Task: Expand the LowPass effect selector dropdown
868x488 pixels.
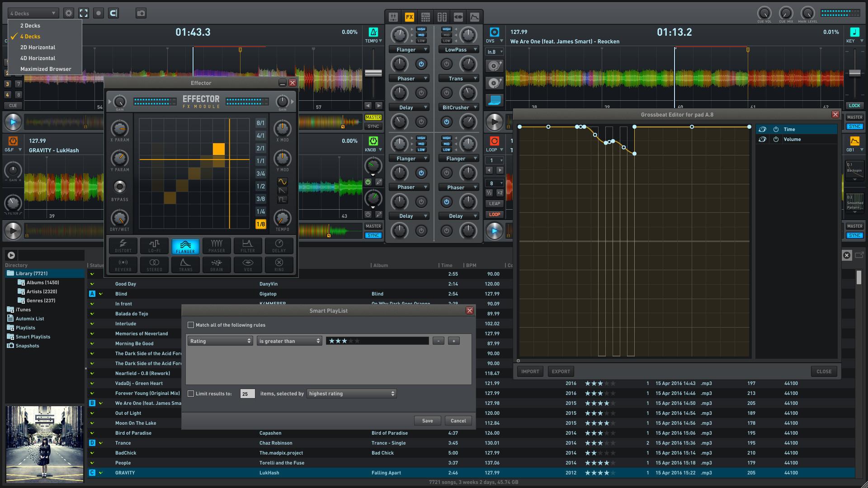Action: pos(460,50)
